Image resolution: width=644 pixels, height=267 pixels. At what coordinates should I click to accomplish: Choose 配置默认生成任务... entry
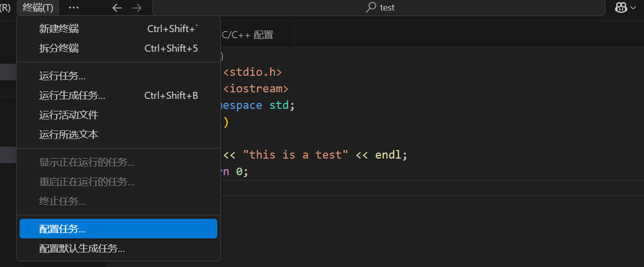[x=82, y=248]
